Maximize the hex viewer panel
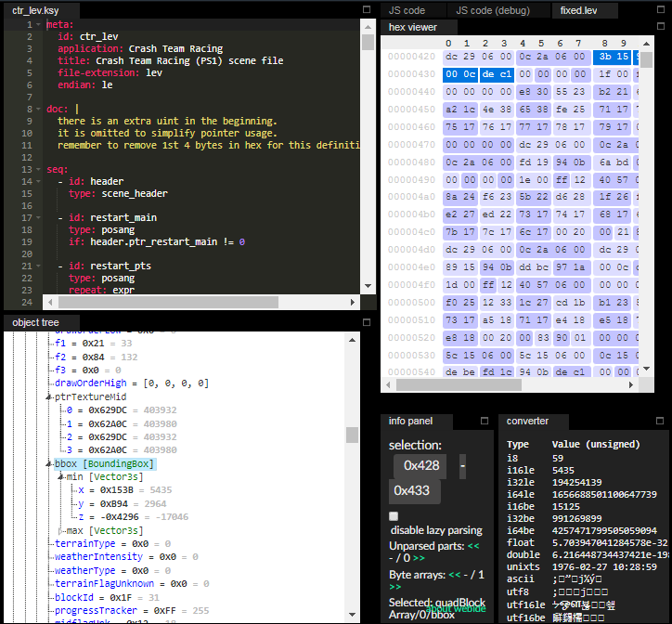Image resolution: width=672 pixels, height=624 pixels. [661, 26]
